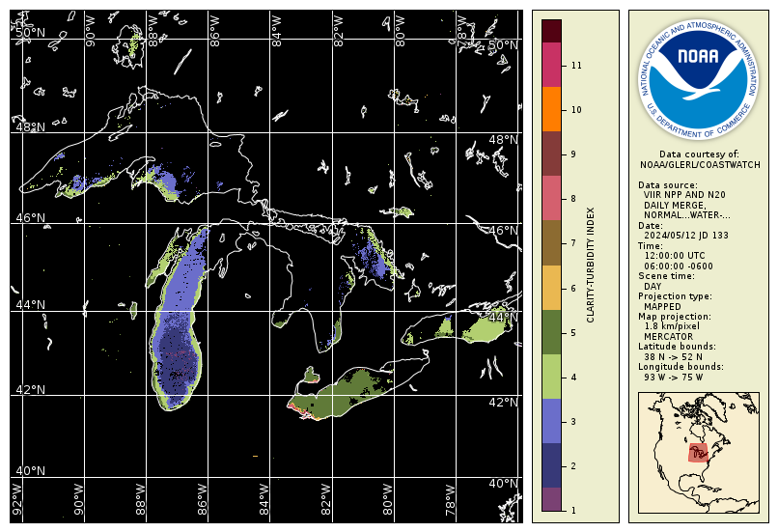Pick the magenta index 11 legend color

551,65
